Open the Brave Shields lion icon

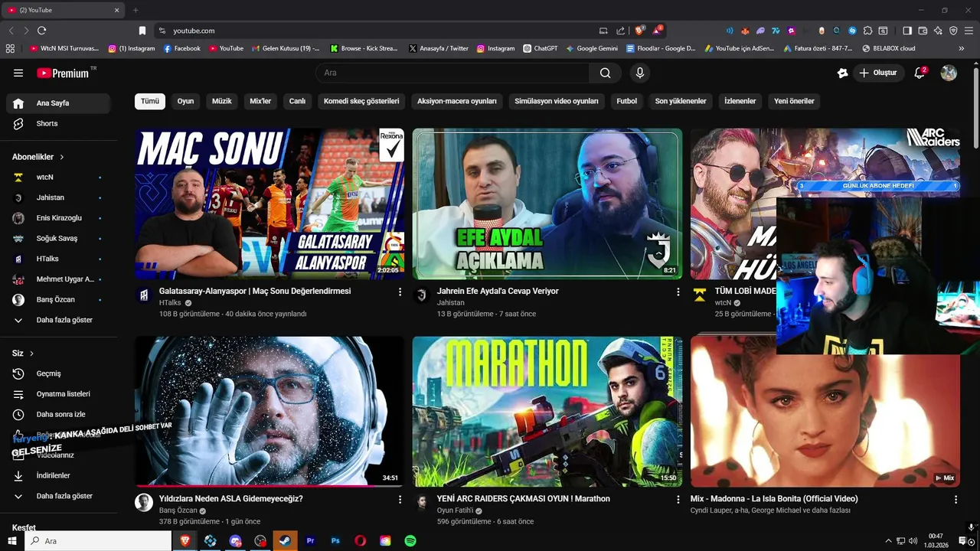click(x=639, y=31)
